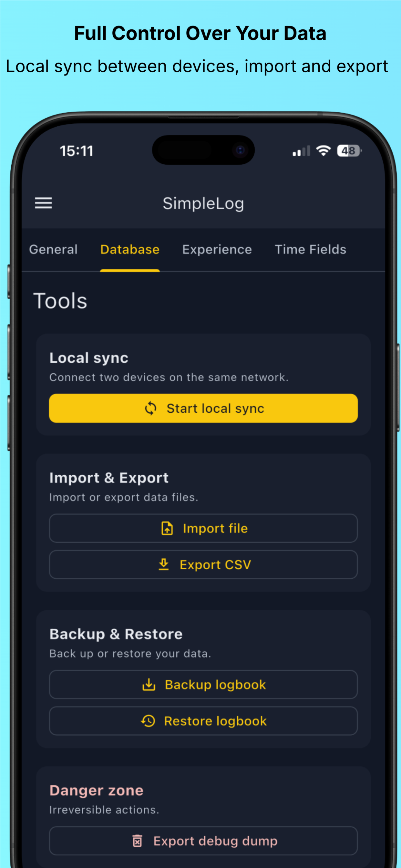This screenshot has height=868, width=401.
Task: Tap Export debug dump button
Action: click(203, 841)
